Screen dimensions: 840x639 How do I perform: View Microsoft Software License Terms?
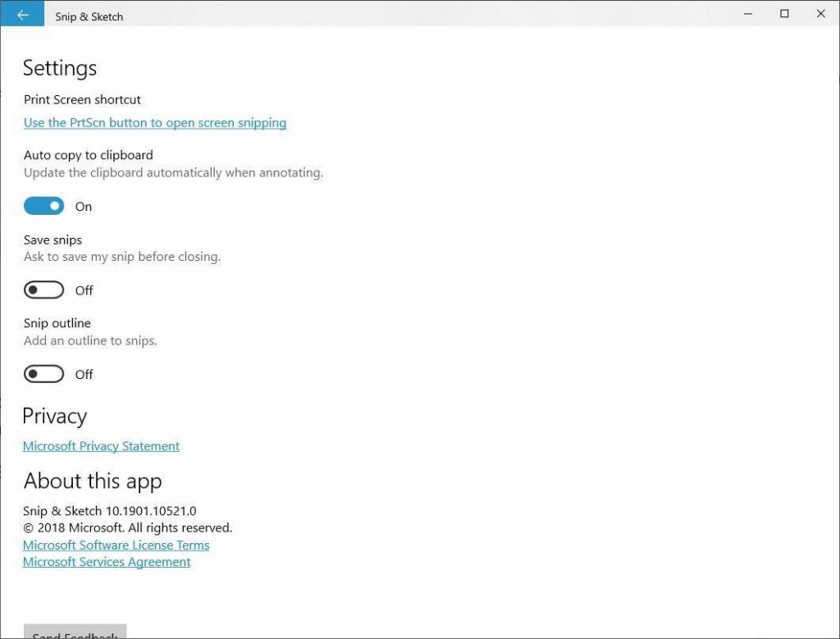click(116, 545)
